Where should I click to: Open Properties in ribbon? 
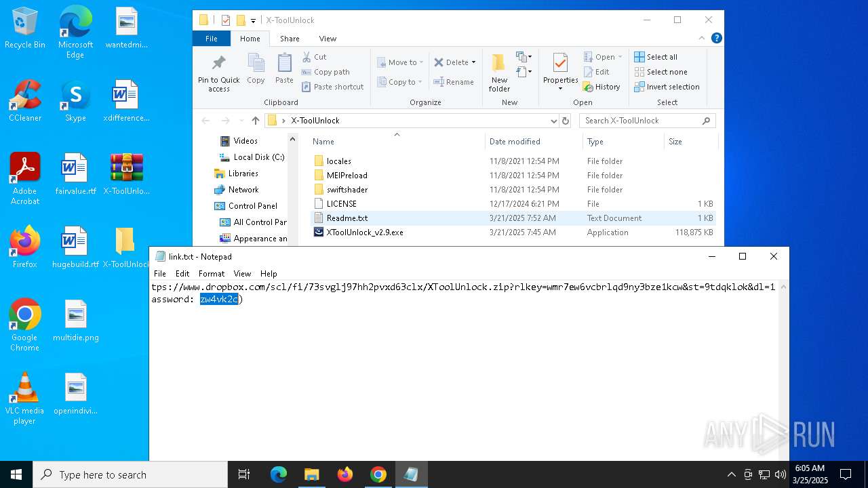pyautogui.click(x=560, y=73)
